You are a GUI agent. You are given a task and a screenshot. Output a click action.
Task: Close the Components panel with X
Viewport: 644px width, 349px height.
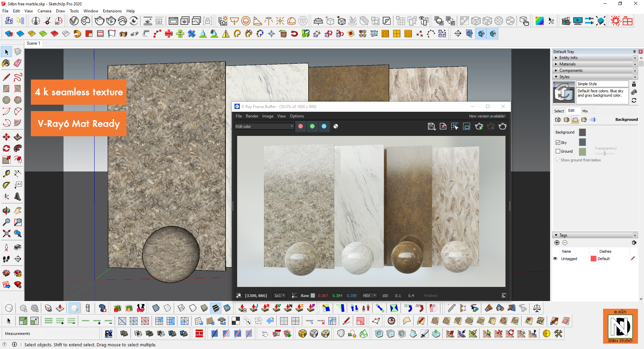[635, 70]
